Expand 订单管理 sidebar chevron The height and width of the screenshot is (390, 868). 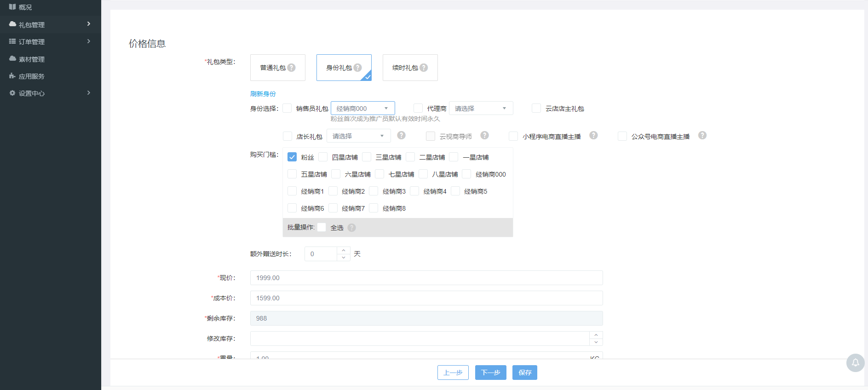[89, 41]
